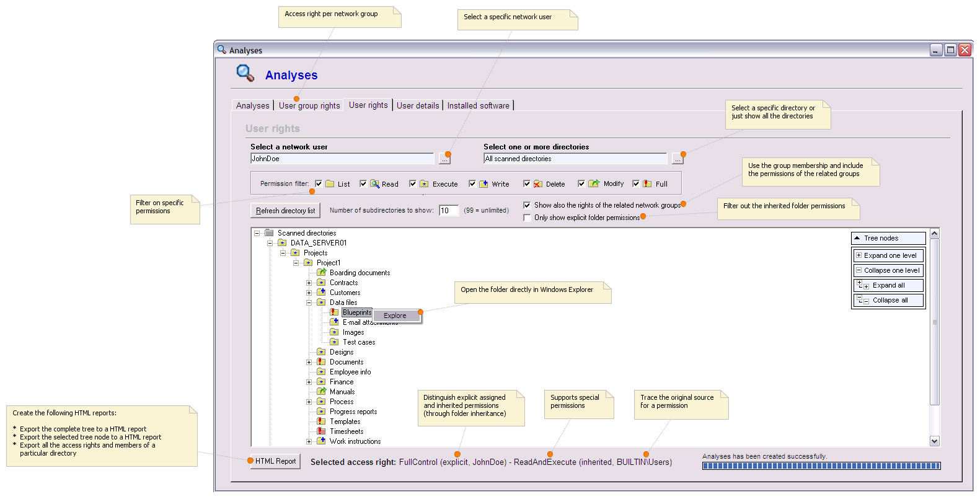Open the User details tab

point(418,105)
